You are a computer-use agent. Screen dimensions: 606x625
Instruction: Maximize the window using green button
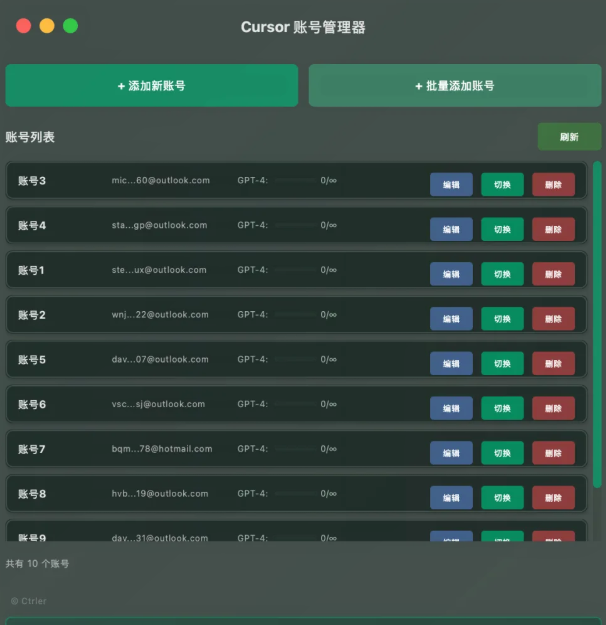point(70,26)
